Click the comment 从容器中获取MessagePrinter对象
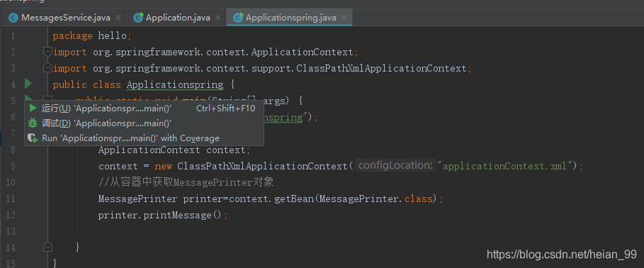 point(186,182)
